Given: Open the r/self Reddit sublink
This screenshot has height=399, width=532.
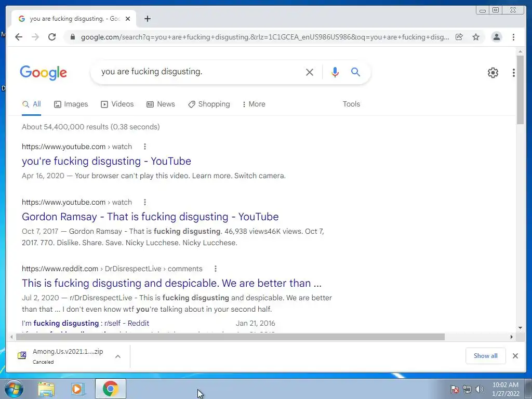Looking at the screenshot, I should pos(86,323).
